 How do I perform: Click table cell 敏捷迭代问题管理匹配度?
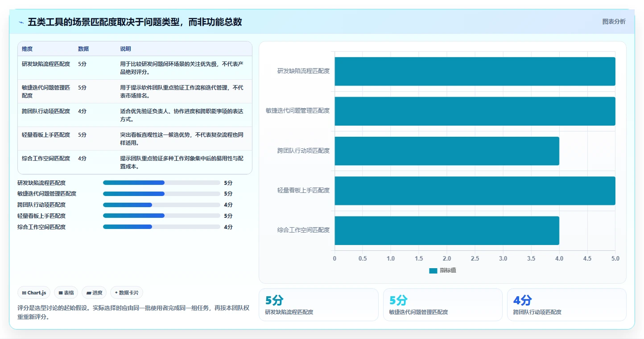pos(46,92)
